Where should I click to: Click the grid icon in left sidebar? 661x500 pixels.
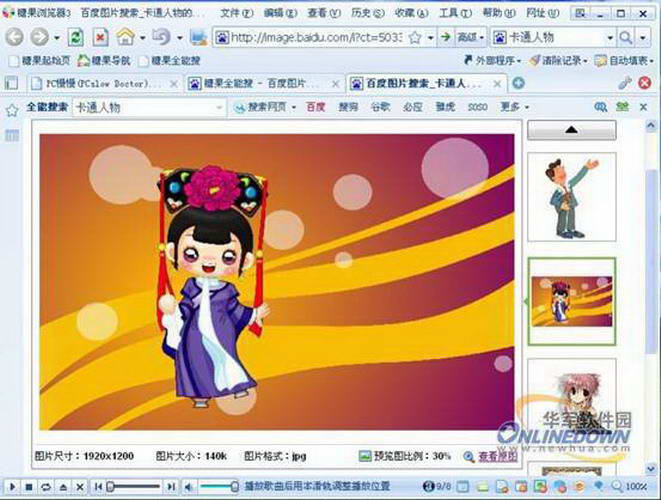tap(12, 135)
